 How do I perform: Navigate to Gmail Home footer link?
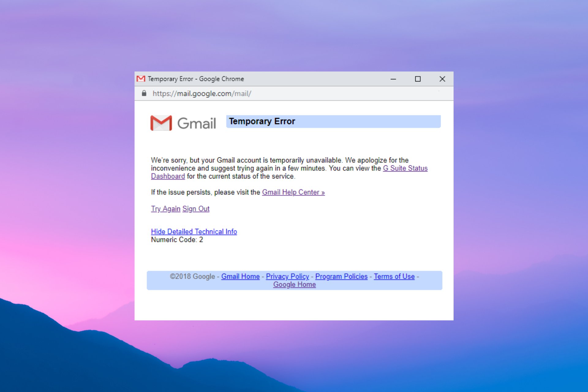pos(240,277)
